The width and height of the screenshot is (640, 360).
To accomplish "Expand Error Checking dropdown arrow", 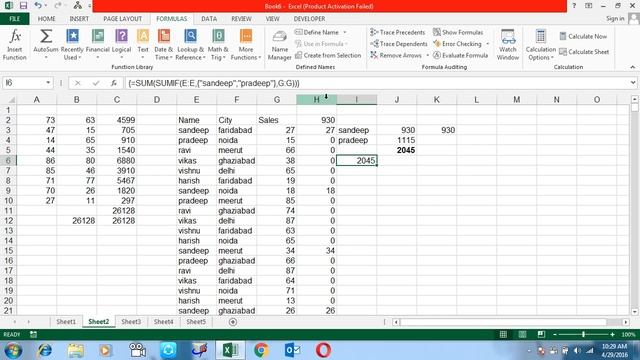I will 487,44.
